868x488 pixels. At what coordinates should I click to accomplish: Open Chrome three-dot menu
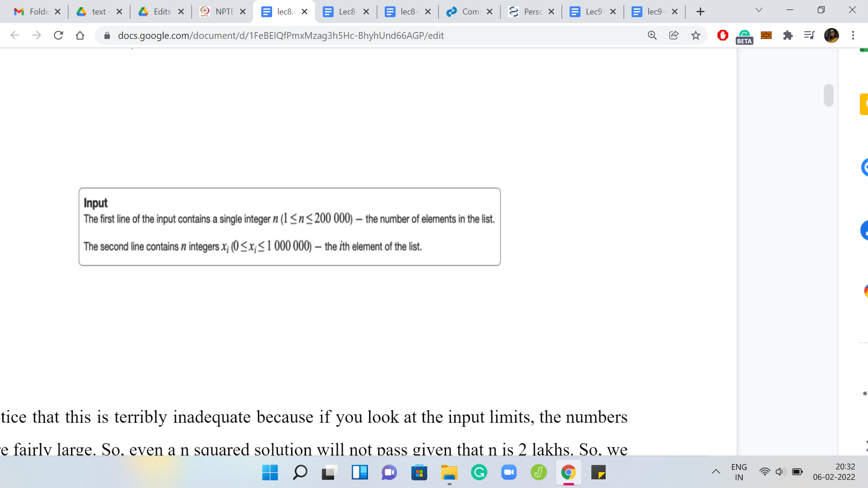coord(853,35)
